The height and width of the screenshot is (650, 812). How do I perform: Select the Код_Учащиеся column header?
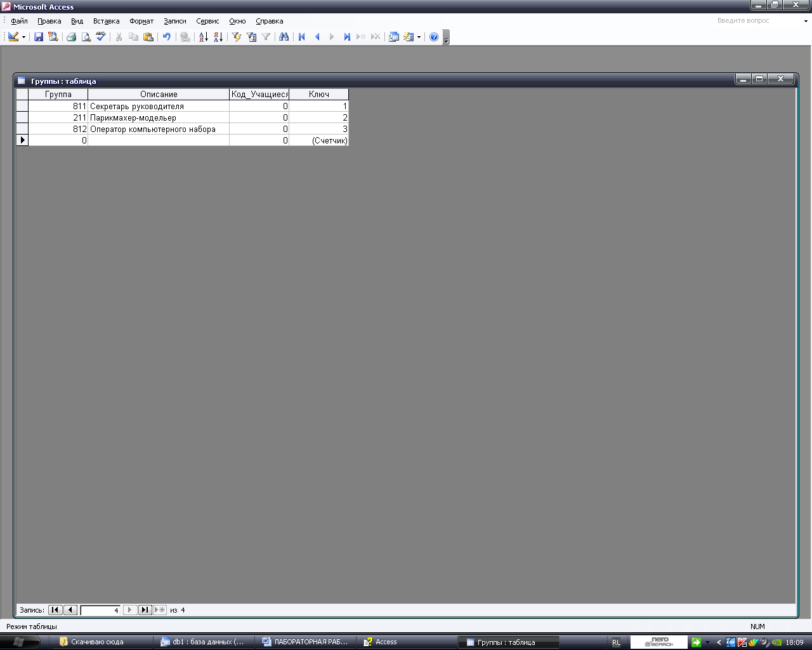pyautogui.click(x=259, y=95)
